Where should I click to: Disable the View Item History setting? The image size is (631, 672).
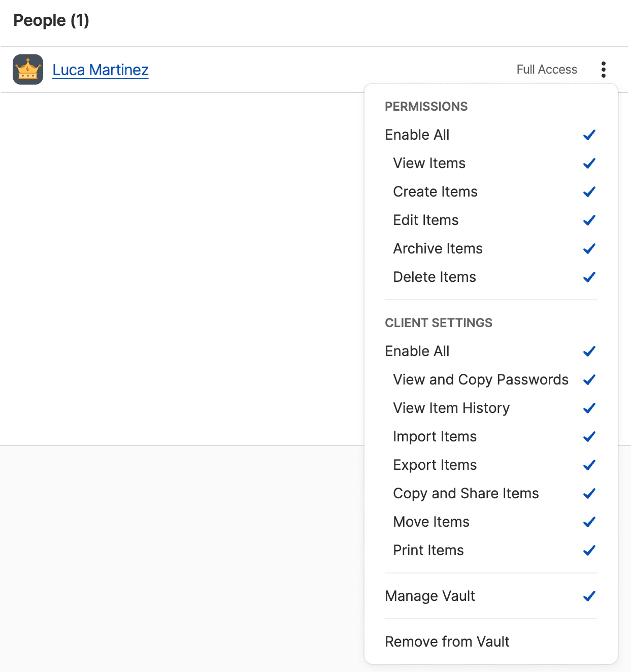(491, 408)
